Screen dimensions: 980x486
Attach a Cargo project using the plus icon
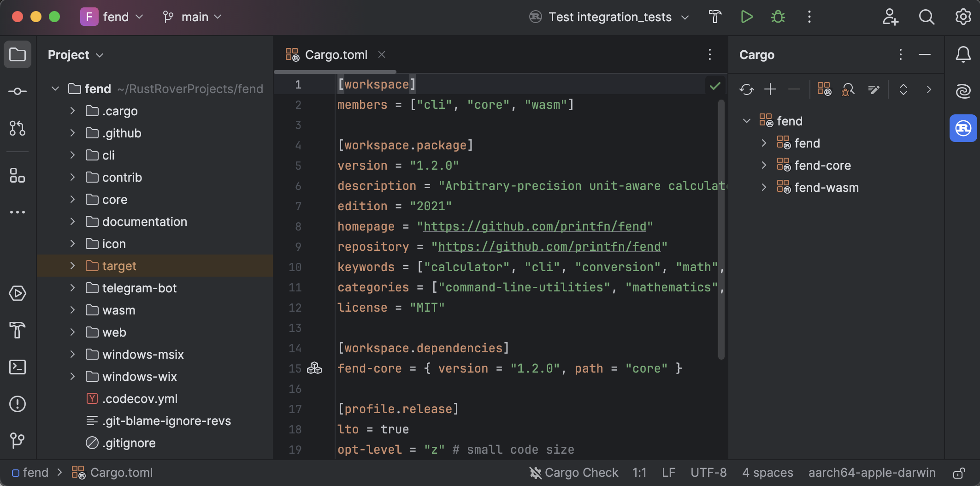click(770, 89)
